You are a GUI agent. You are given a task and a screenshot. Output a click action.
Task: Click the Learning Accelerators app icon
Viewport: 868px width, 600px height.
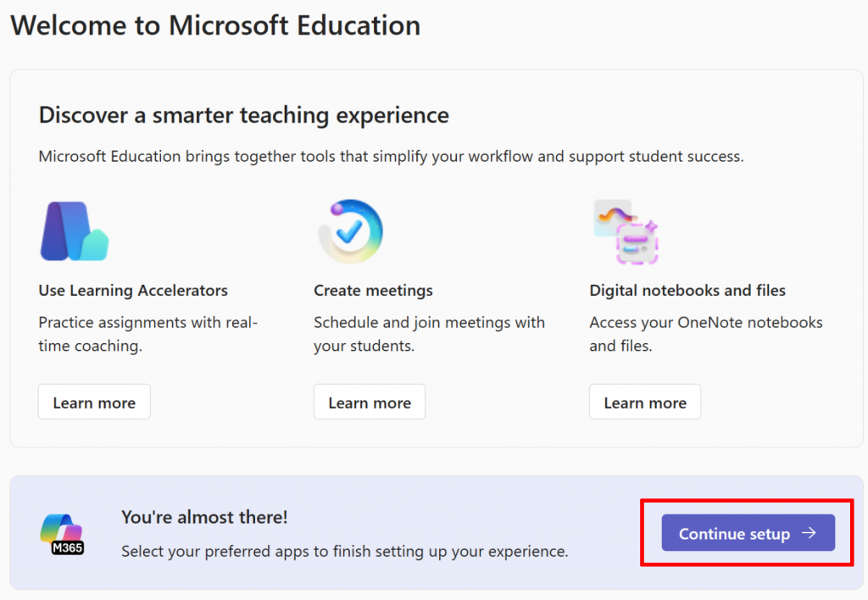(x=74, y=231)
